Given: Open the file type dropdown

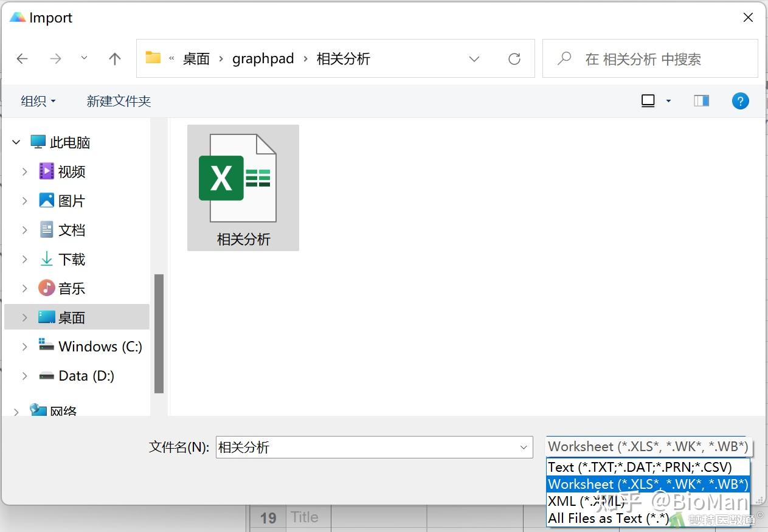Looking at the screenshot, I should click(x=648, y=446).
